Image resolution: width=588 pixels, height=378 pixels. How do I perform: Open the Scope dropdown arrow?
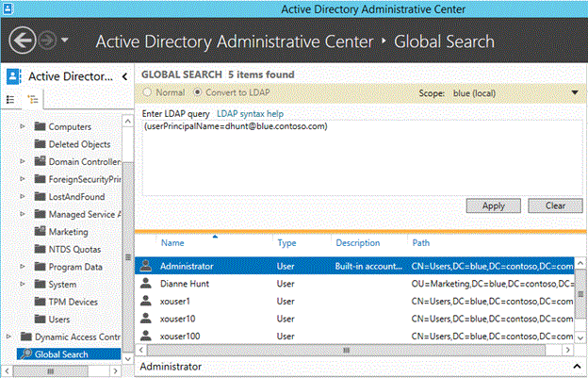pos(575,92)
